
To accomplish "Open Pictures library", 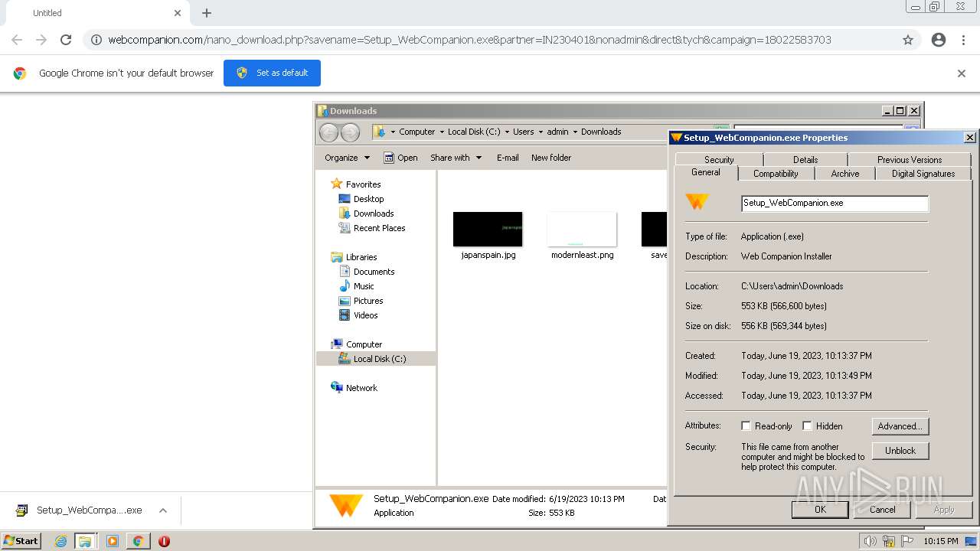I will (x=368, y=301).
